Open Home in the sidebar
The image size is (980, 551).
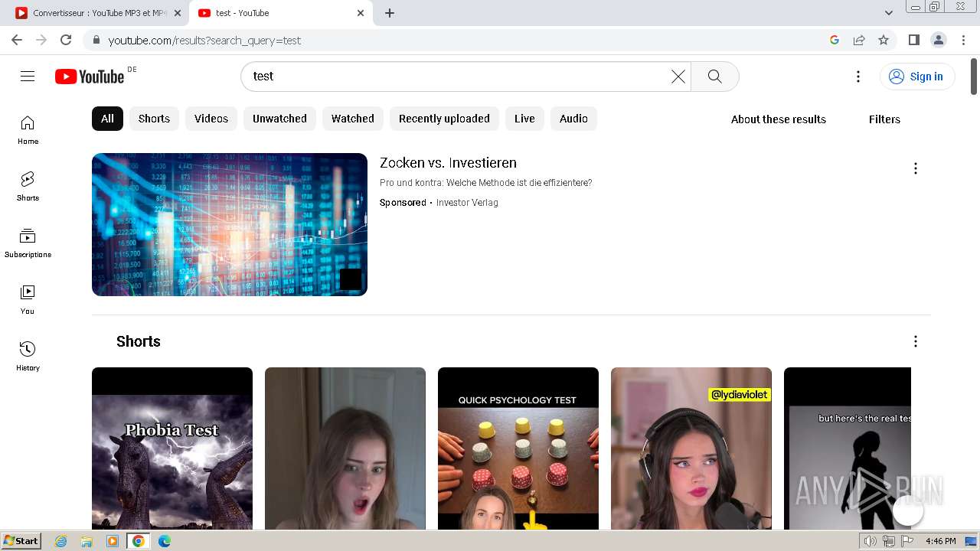28,130
